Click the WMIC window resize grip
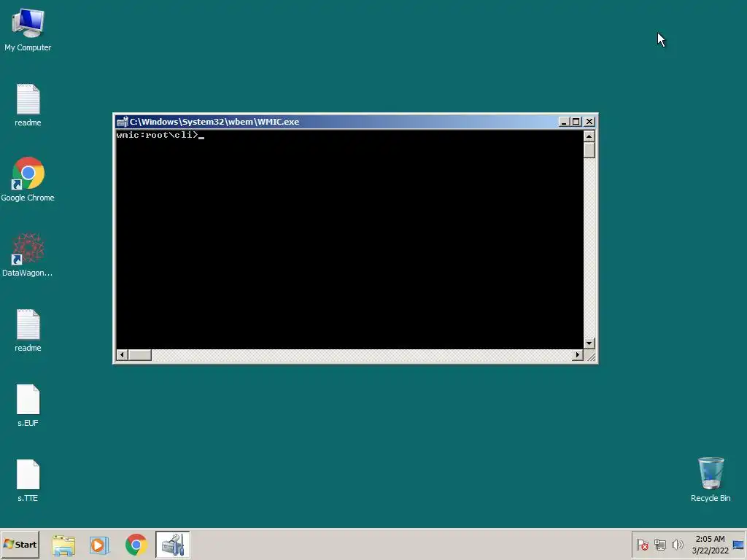 pyautogui.click(x=590, y=356)
